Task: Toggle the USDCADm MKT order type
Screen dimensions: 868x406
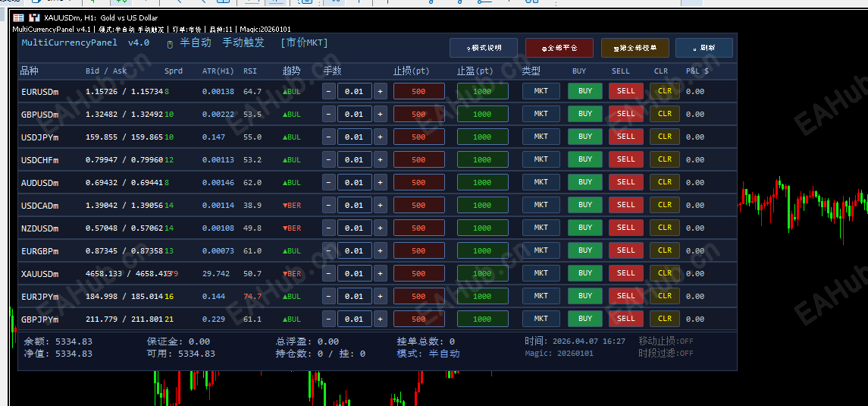Action: [541, 204]
